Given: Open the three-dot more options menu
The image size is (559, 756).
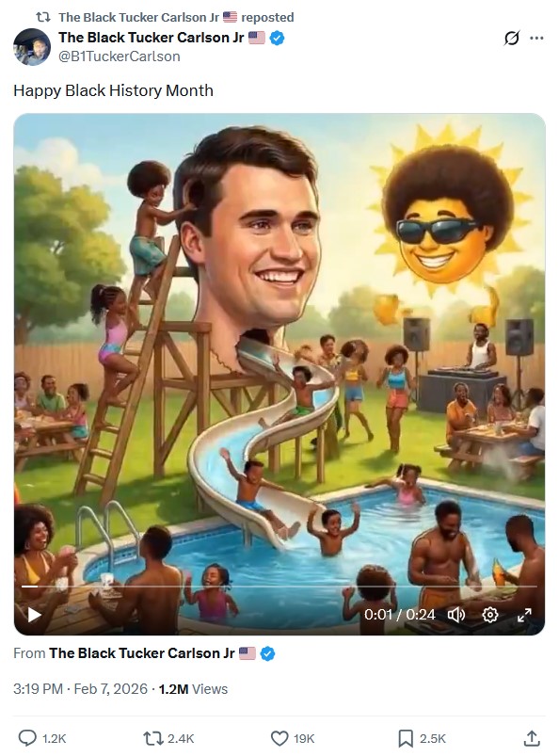Looking at the screenshot, I should pyautogui.click(x=536, y=38).
